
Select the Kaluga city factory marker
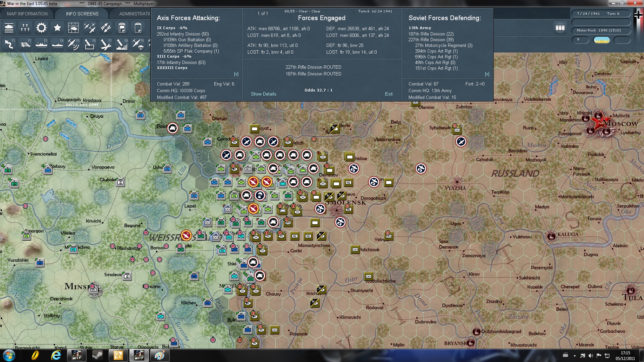[x=551, y=236]
